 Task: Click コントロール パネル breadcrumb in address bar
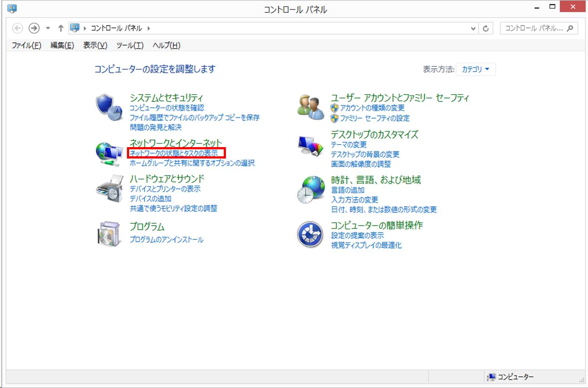[116, 28]
